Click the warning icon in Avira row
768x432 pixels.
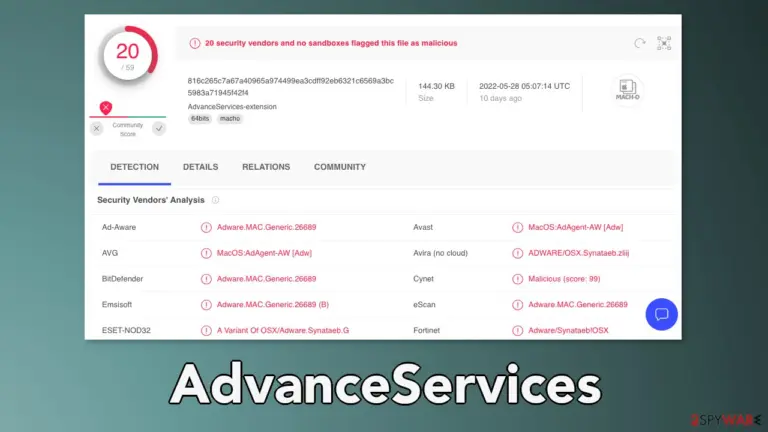(x=518, y=253)
